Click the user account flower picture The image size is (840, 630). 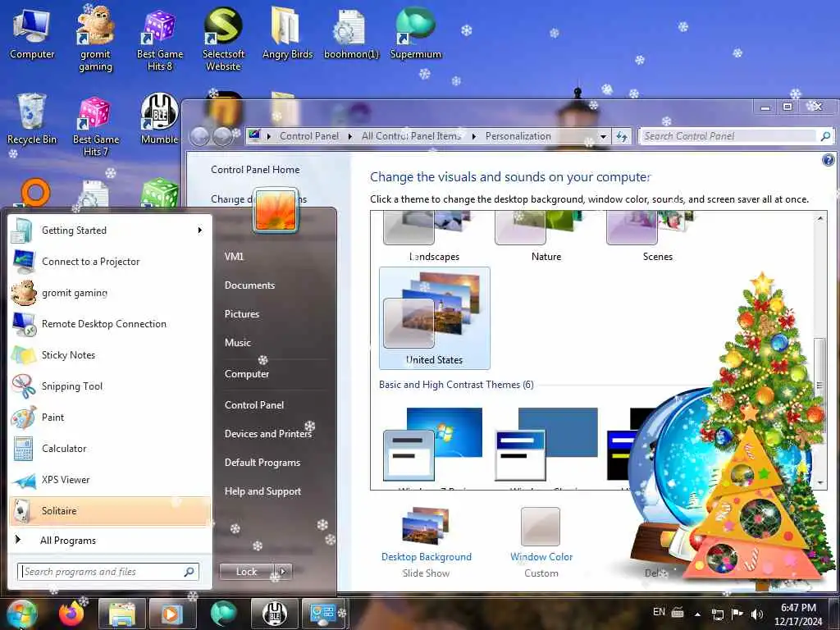tap(276, 210)
